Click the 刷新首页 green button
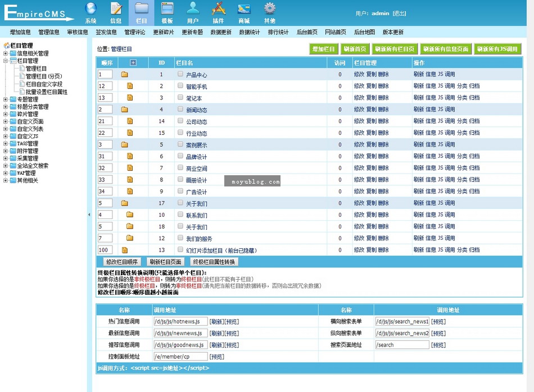534x392 pixels. pos(355,49)
